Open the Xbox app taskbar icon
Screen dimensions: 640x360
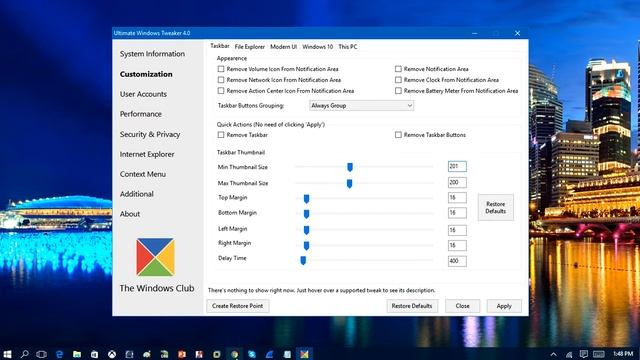pos(112,354)
